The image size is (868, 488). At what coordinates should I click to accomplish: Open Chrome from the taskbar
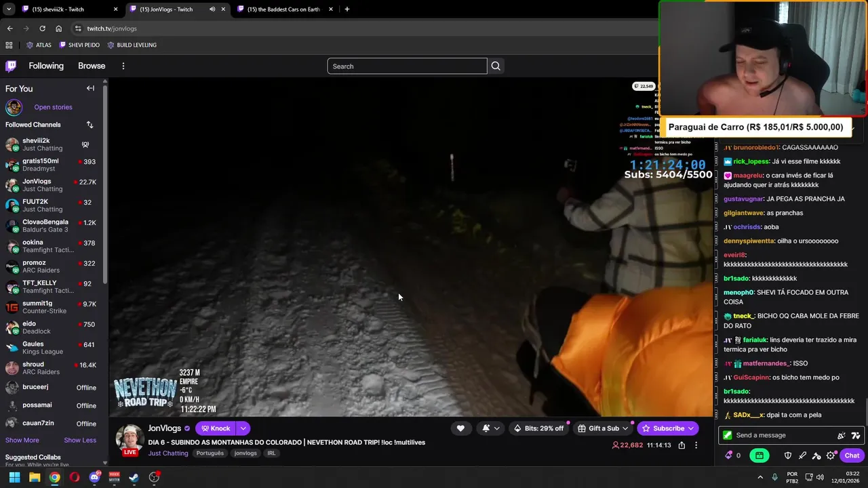[x=54, y=477]
